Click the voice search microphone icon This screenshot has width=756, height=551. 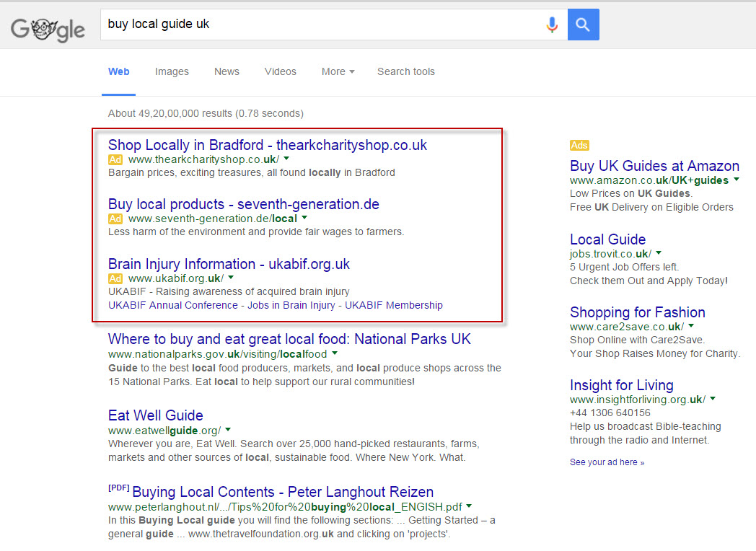(552, 24)
